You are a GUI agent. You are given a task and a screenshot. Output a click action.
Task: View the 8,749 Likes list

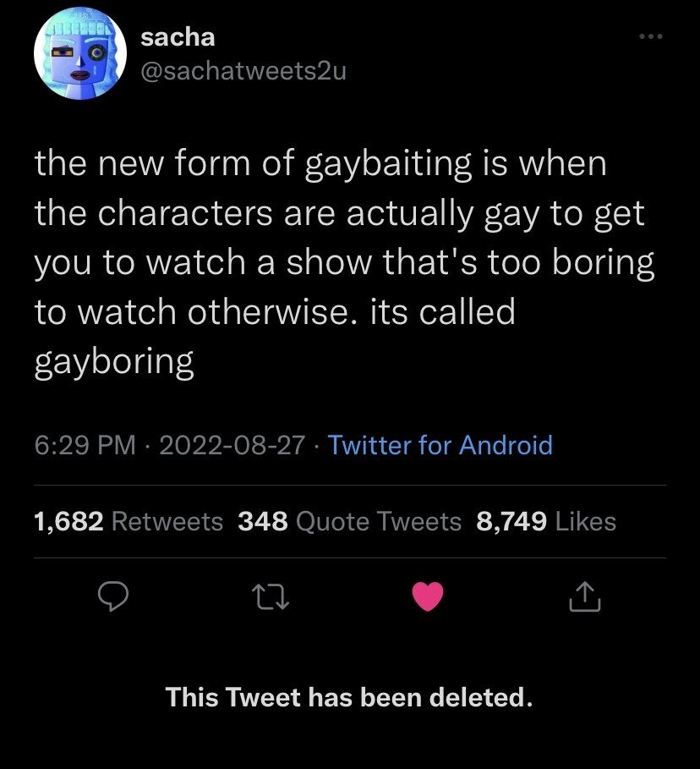(546, 522)
